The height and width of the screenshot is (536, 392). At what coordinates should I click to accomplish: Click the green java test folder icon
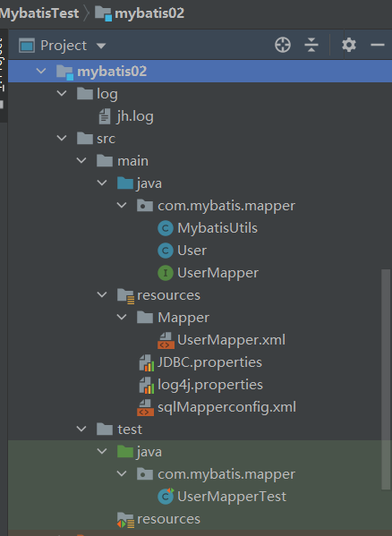(x=125, y=452)
